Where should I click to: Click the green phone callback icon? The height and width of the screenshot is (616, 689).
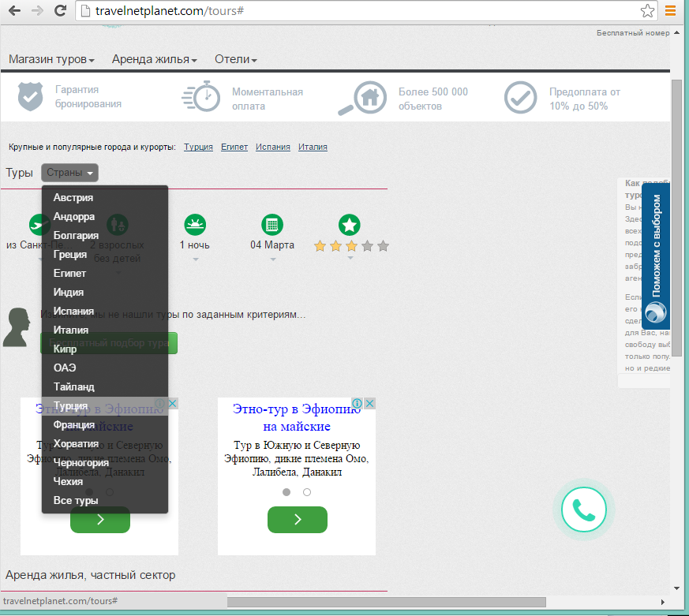[x=583, y=510]
